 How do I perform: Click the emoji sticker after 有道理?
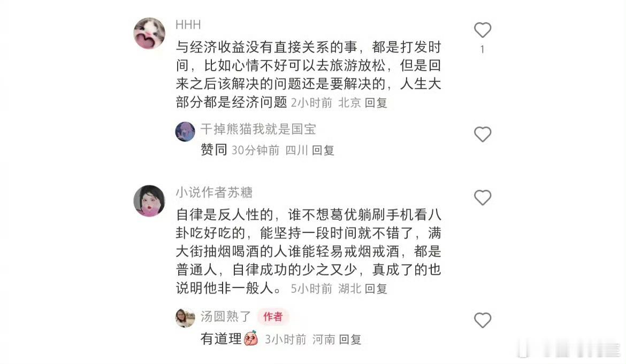[x=251, y=338]
